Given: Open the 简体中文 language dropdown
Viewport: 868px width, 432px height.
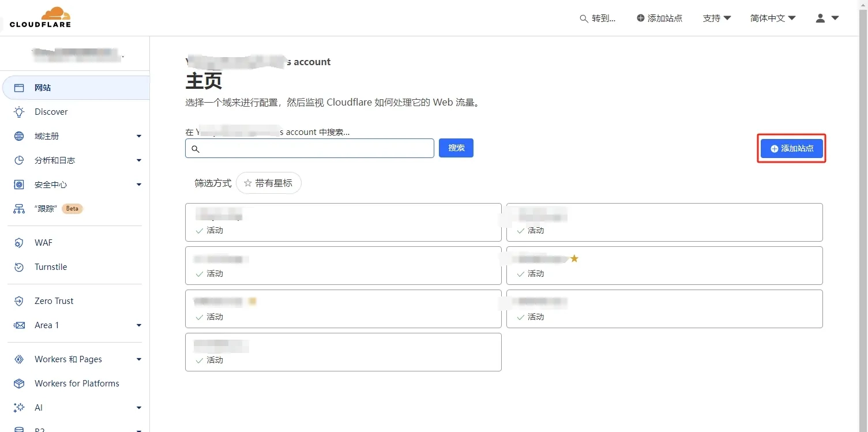Looking at the screenshot, I should tap(773, 18).
